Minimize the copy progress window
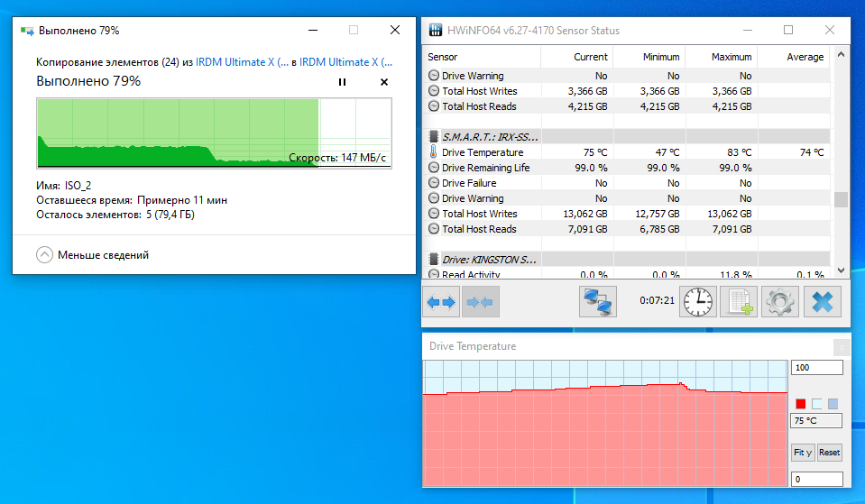 click(x=313, y=31)
